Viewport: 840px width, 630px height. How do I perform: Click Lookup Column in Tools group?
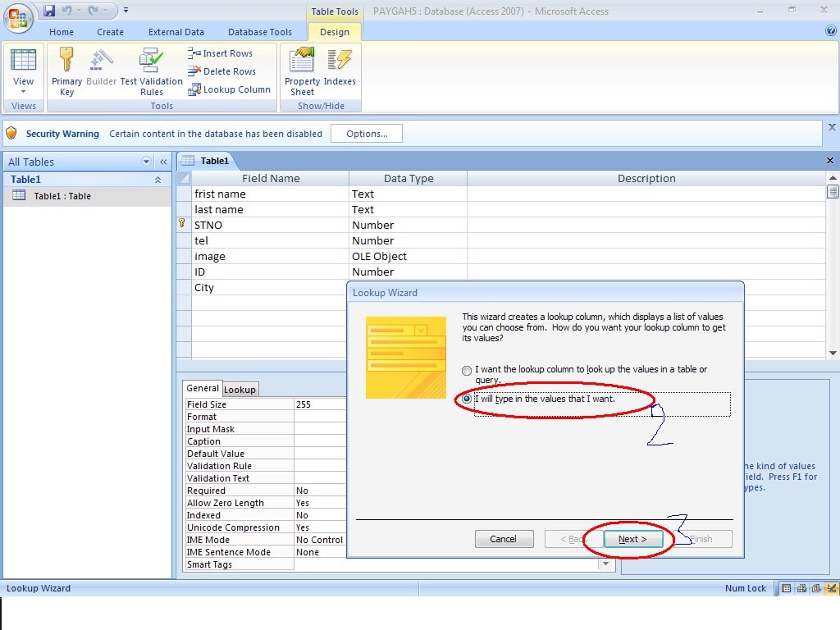(x=230, y=89)
